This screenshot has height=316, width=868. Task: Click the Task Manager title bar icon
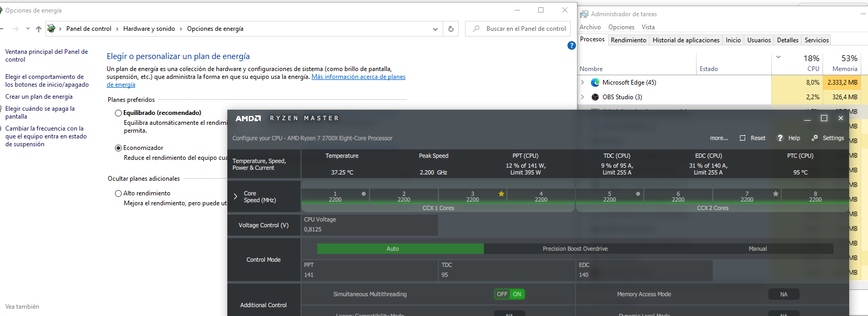[584, 14]
